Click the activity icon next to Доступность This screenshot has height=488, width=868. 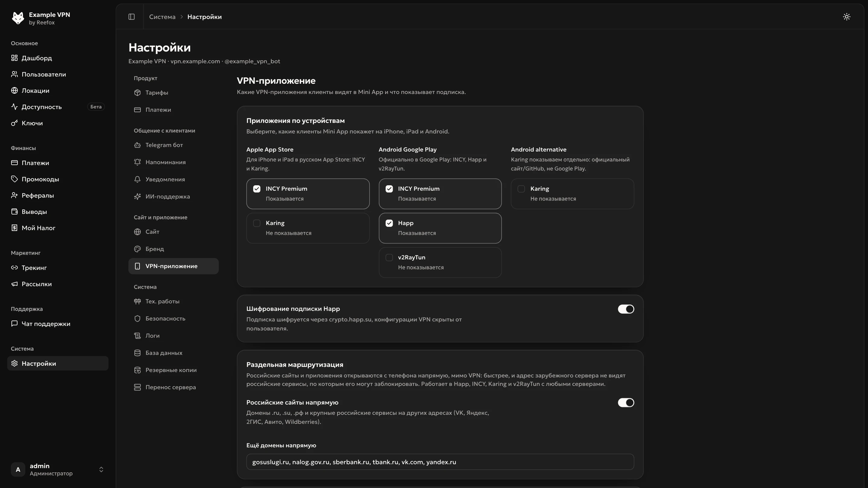click(14, 107)
